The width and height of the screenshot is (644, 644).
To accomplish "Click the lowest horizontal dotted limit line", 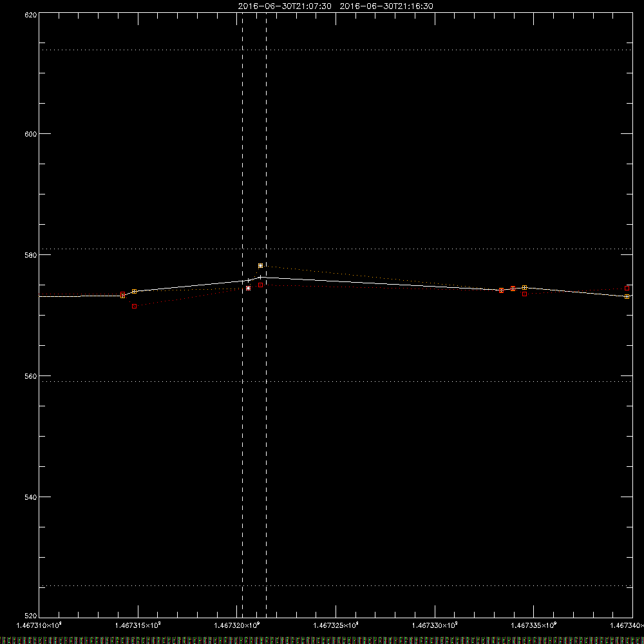I will (336, 585).
